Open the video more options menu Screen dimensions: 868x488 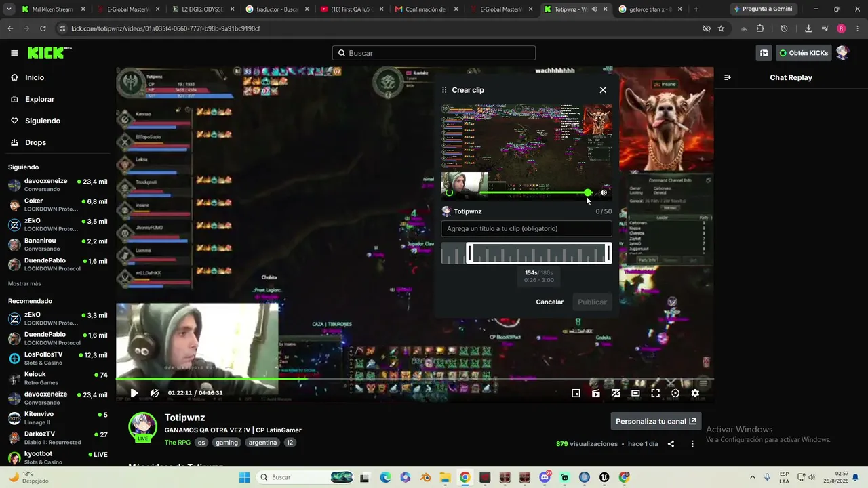692,444
